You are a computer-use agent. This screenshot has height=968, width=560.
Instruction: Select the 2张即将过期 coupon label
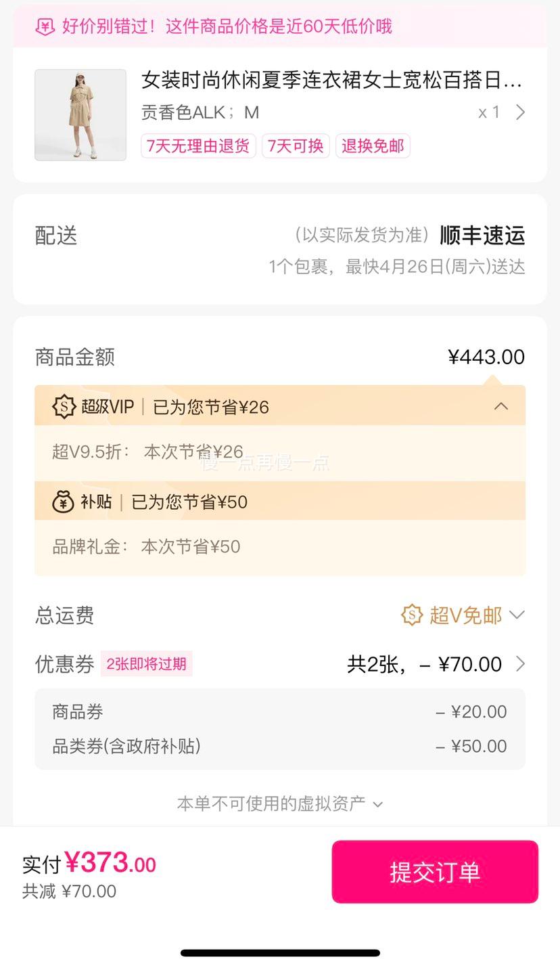(x=147, y=664)
